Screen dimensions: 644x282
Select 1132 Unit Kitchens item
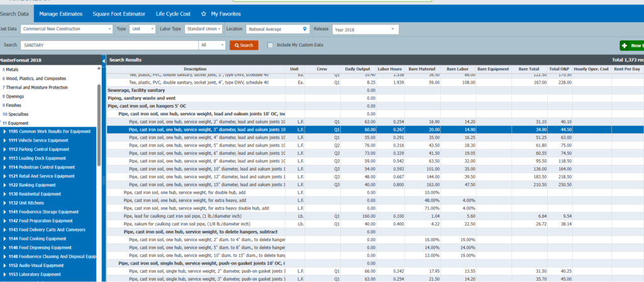tap(26, 203)
